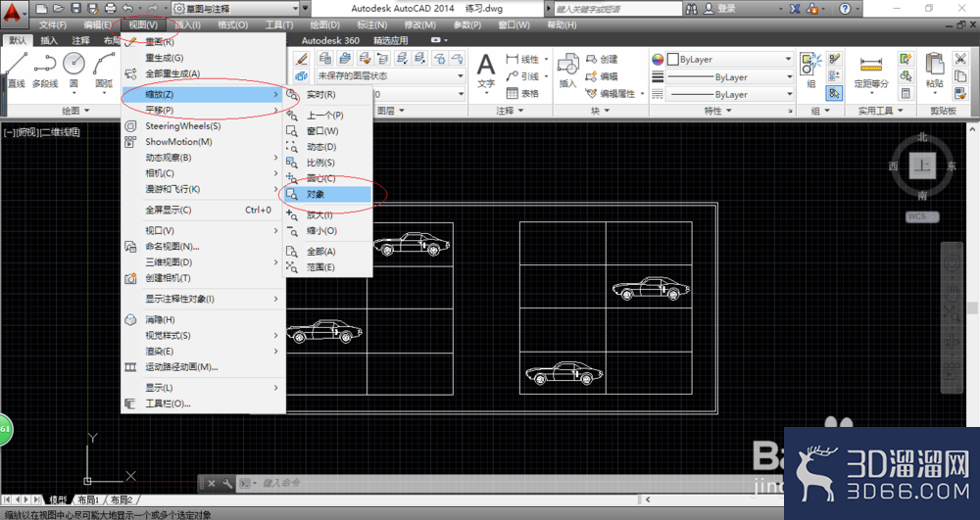Expand the 特性 Properties panel title
The width and height of the screenshot is (980, 520).
point(717,111)
